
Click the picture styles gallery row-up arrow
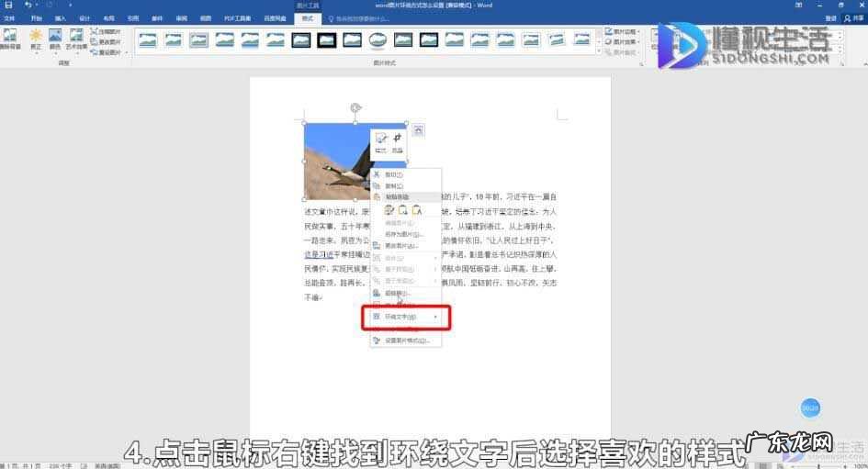598,33
